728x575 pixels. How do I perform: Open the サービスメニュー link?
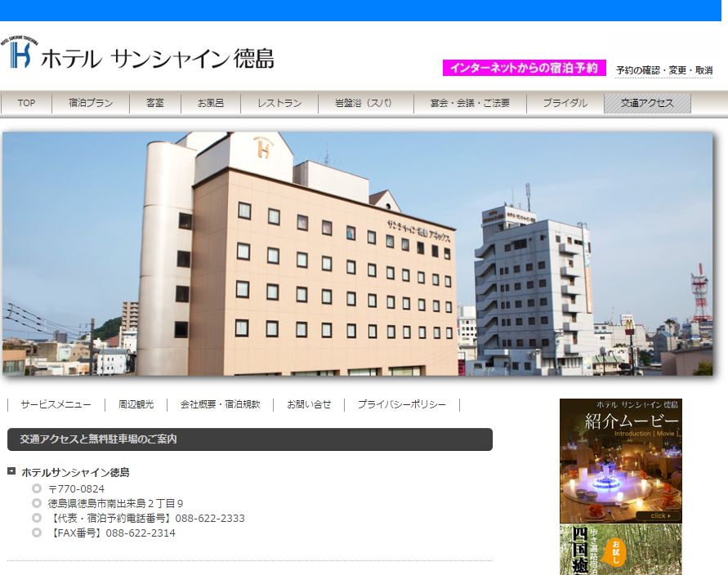(56, 405)
